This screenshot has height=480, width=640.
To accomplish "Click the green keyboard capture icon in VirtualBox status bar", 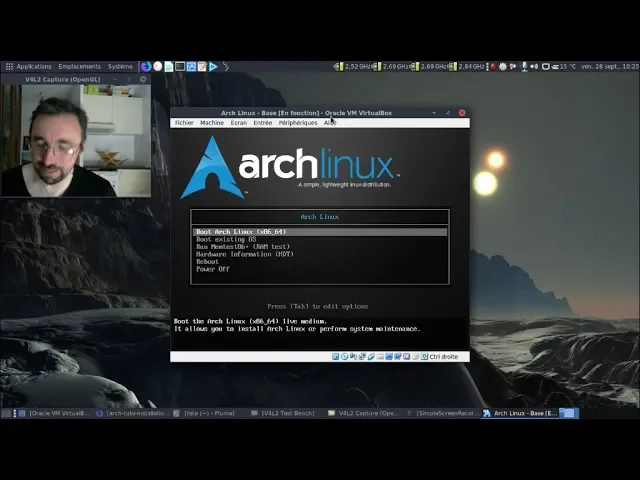I will (424, 357).
